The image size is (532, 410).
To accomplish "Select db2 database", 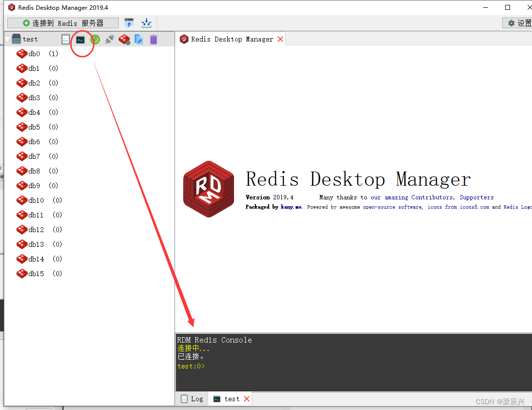I will [x=37, y=83].
